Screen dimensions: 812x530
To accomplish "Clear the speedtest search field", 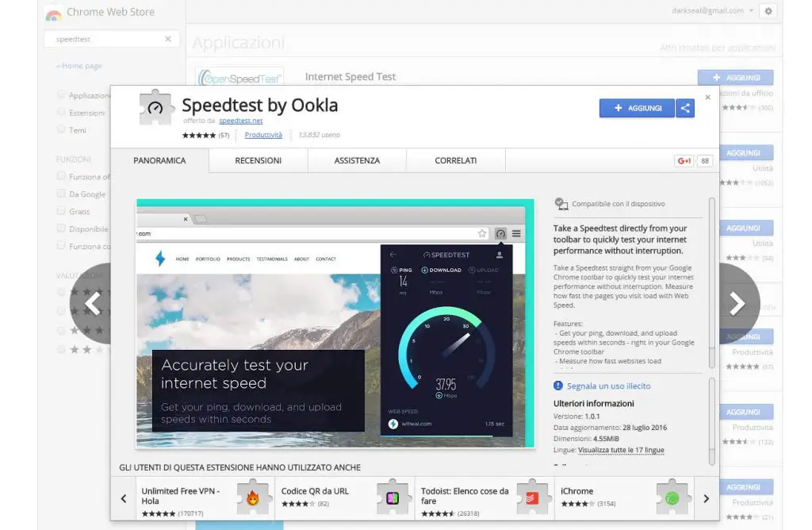I will tap(168, 39).
